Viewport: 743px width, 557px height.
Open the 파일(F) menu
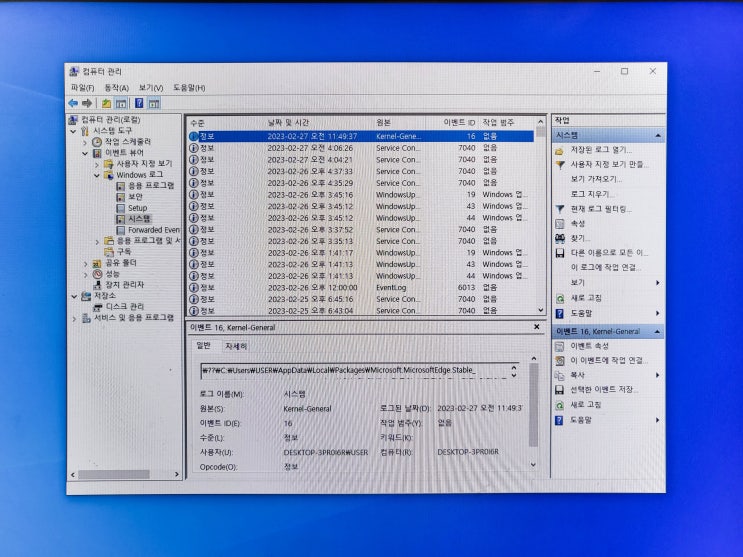coord(82,88)
